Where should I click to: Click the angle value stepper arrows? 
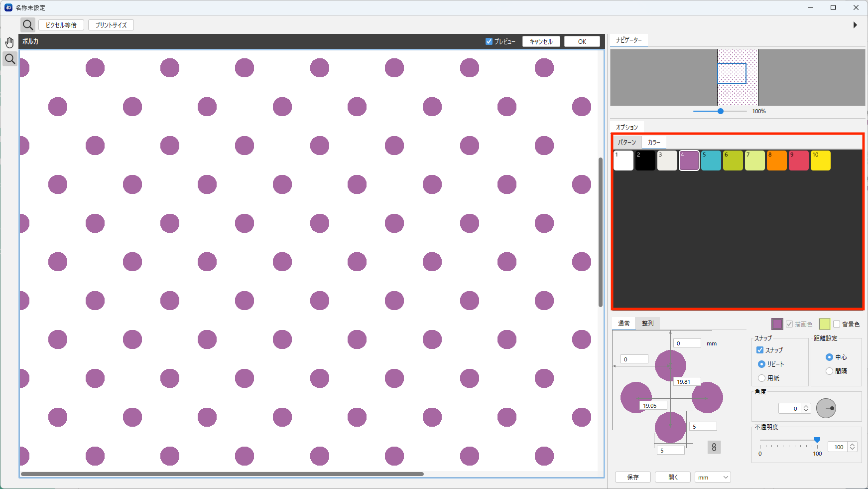[806, 408]
